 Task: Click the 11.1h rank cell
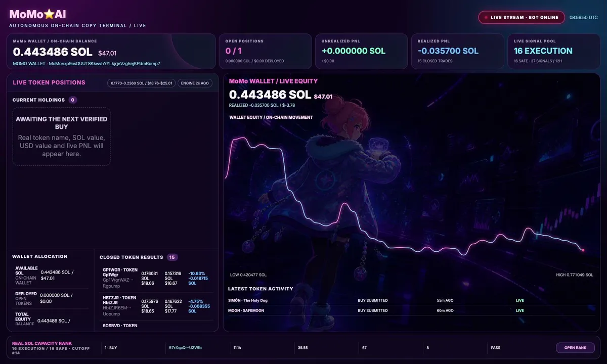pos(237,348)
